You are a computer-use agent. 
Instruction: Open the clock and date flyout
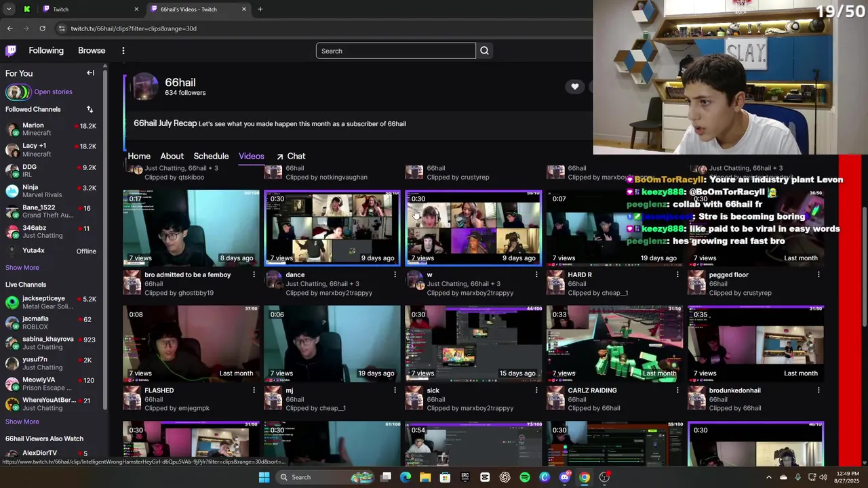[x=847, y=477]
